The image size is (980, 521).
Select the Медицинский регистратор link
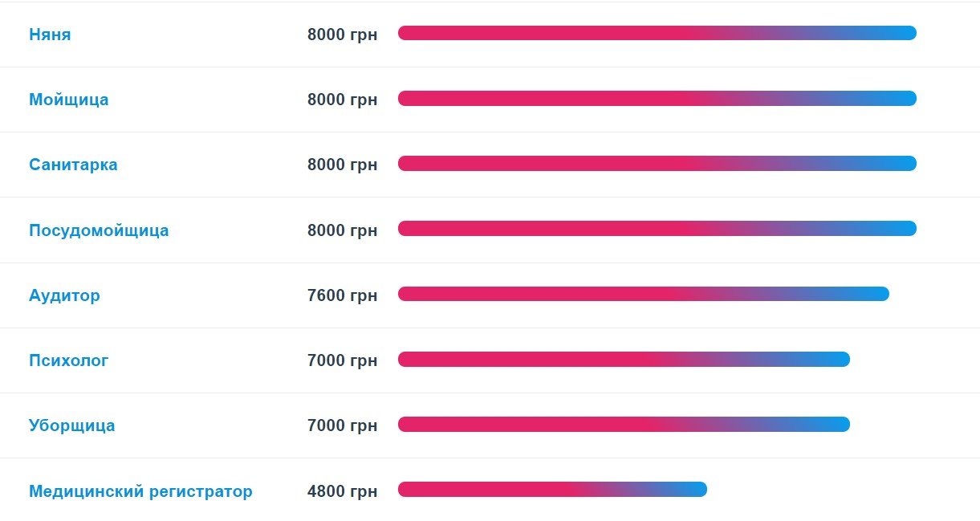tap(140, 491)
